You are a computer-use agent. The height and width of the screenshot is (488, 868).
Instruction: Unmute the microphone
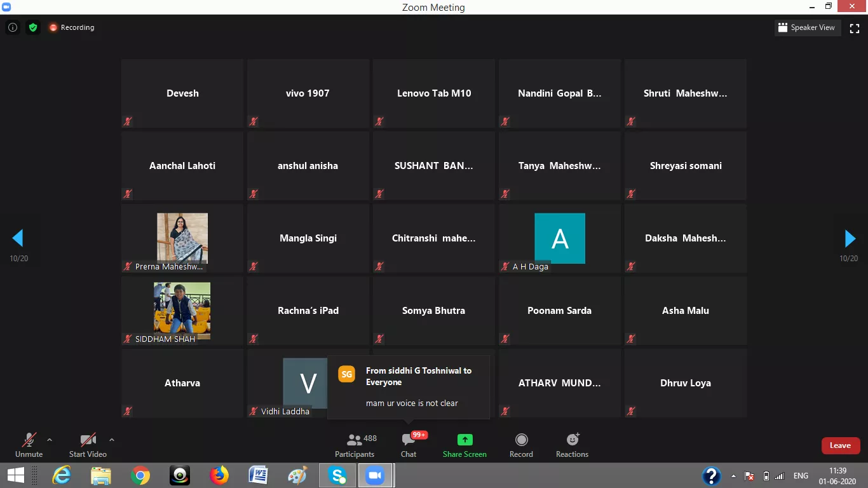29,445
